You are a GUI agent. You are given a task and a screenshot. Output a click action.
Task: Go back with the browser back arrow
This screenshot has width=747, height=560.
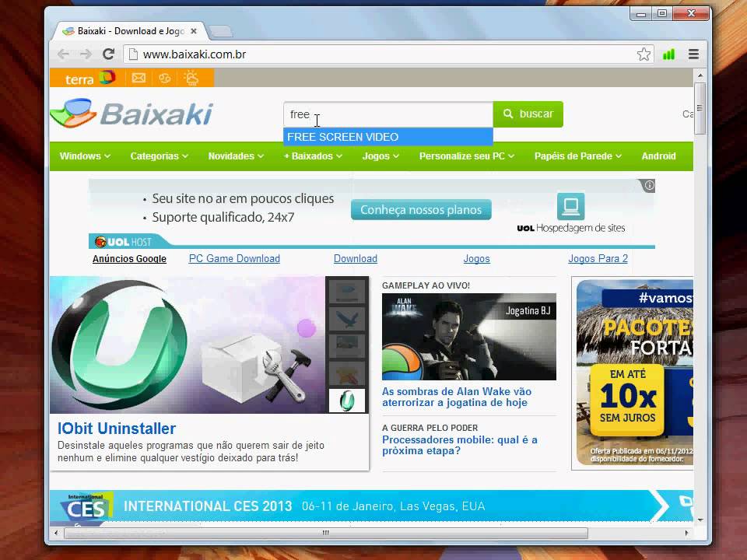coord(63,54)
